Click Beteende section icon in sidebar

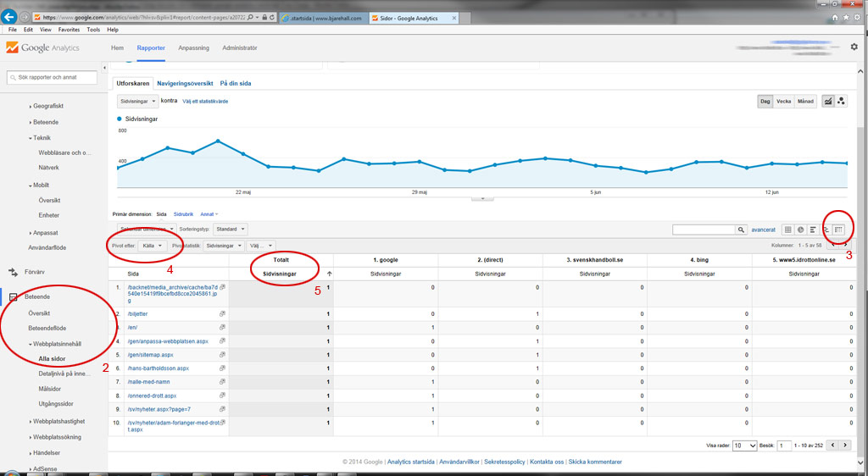pos(14,297)
